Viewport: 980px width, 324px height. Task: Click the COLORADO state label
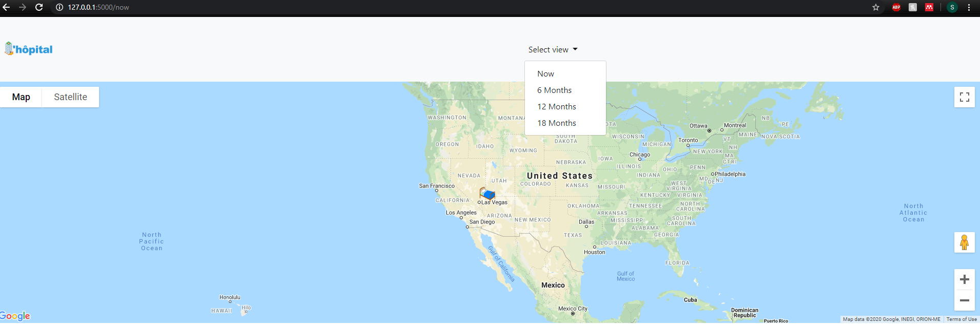click(x=536, y=184)
